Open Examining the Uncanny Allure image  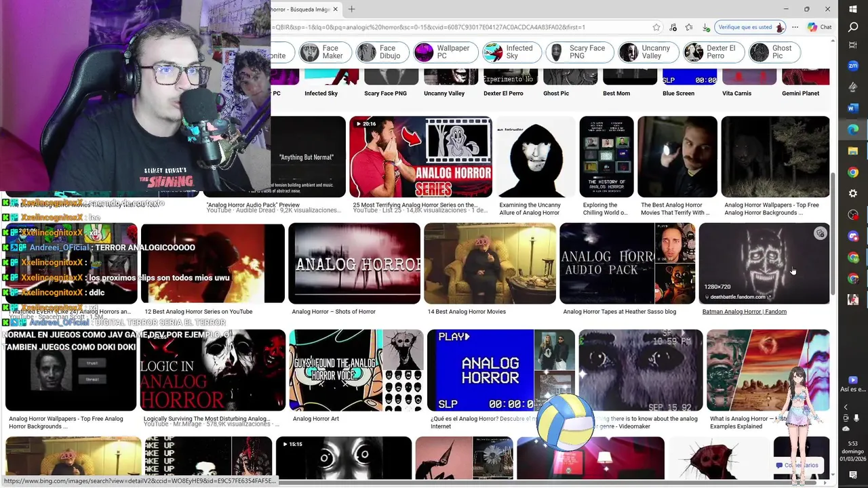click(536, 157)
